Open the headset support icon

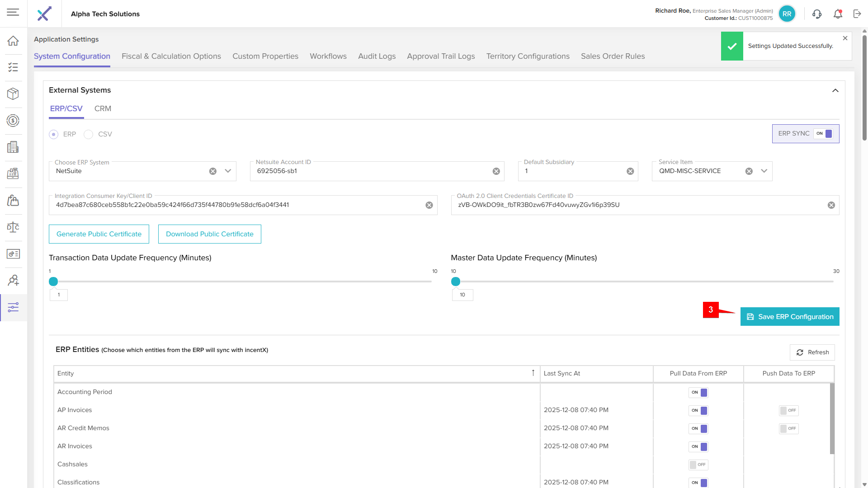(816, 14)
